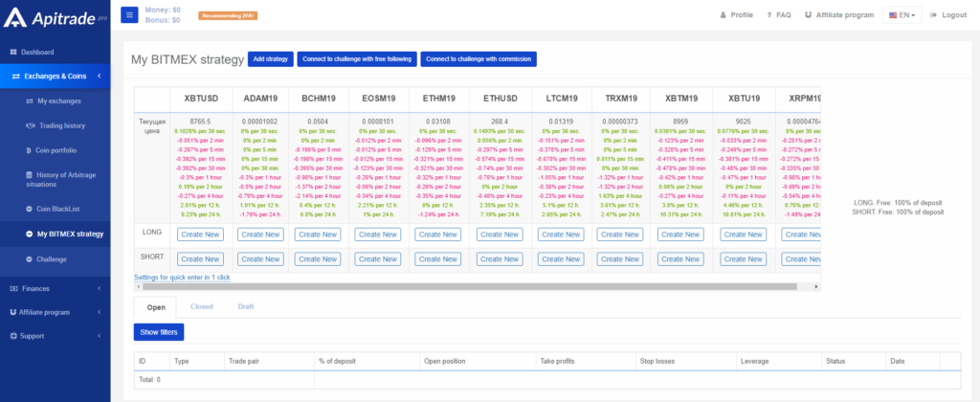Click the Trade pair column header
Viewport: 980px width, 402px height.
(x=269, y=362)
